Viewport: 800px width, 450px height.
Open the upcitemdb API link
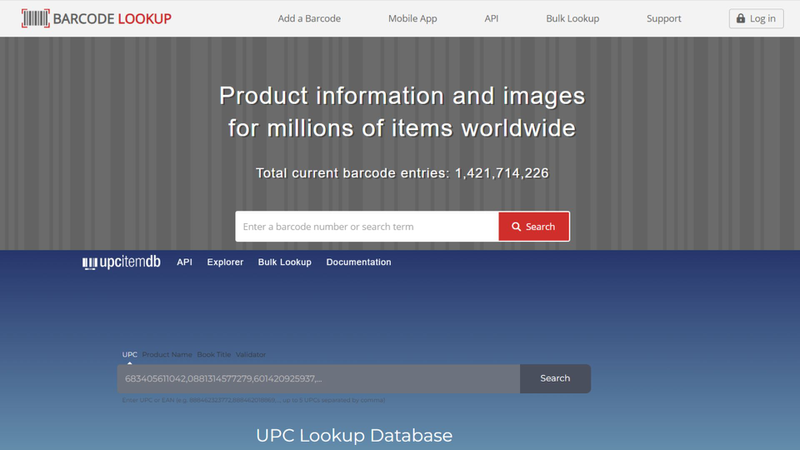coord(184,262)
